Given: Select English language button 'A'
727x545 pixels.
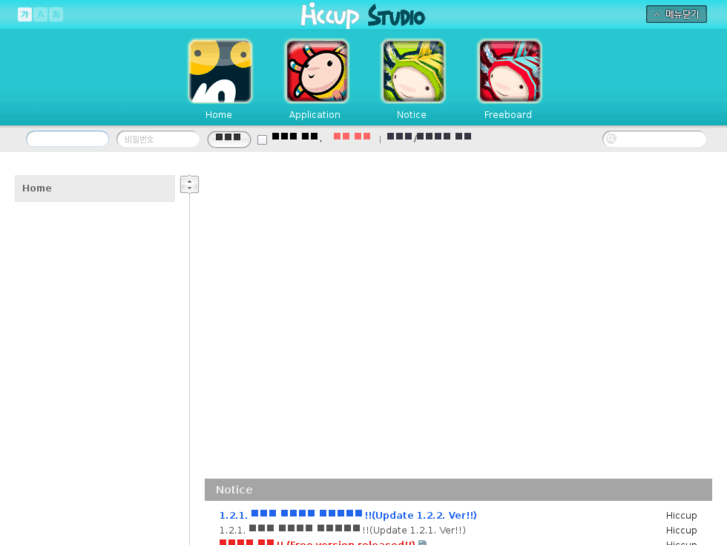Looking at the screenshot, I should click(x=40, y=14).
